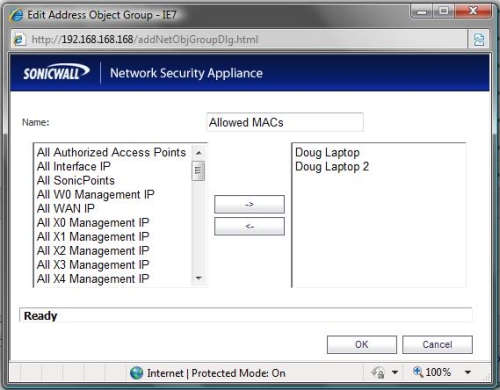Select Doug Laptop in the right list
The width and height of the screenshot is (500, 390).
click(x=327, y=152)
